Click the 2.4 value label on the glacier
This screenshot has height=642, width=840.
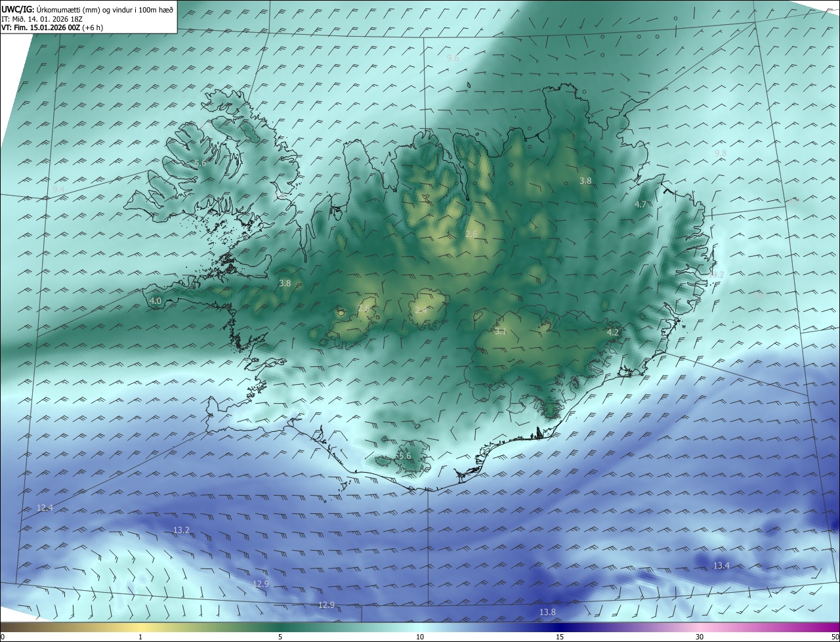tap(421, 310)
